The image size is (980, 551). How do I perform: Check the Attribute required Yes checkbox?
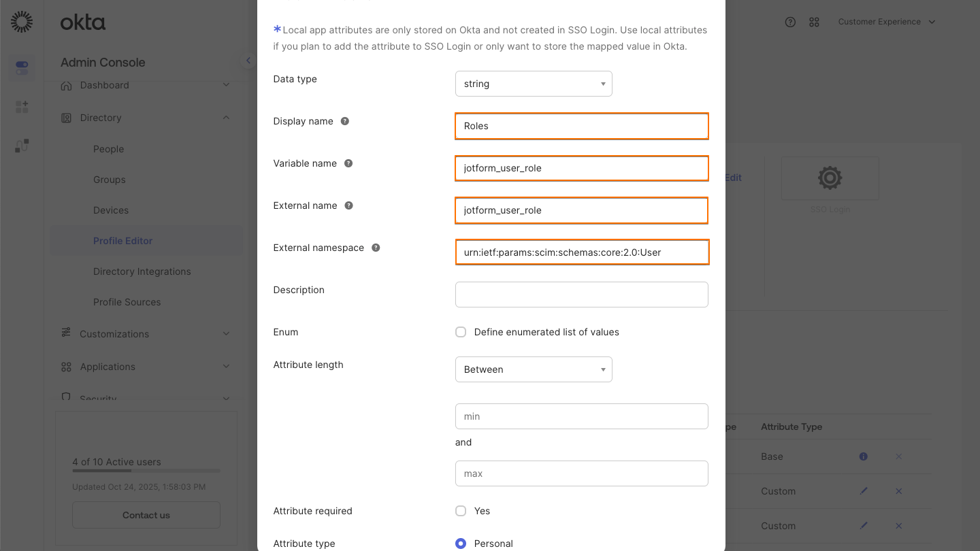click(x=461, y=511)
